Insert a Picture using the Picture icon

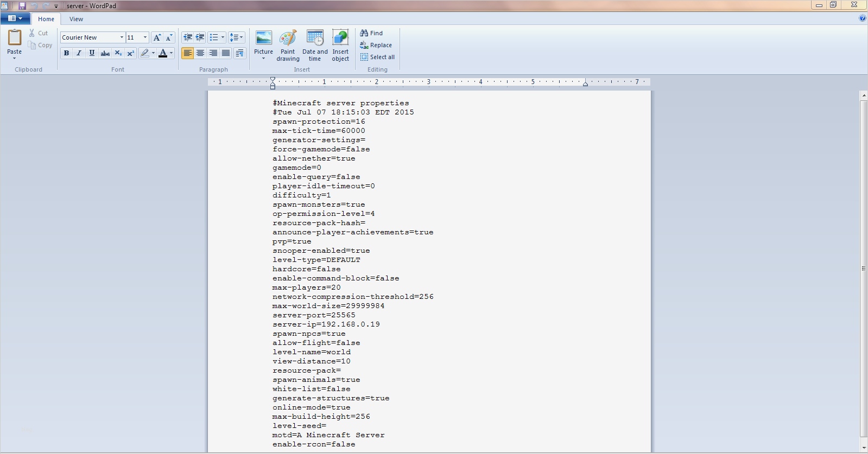264,38
